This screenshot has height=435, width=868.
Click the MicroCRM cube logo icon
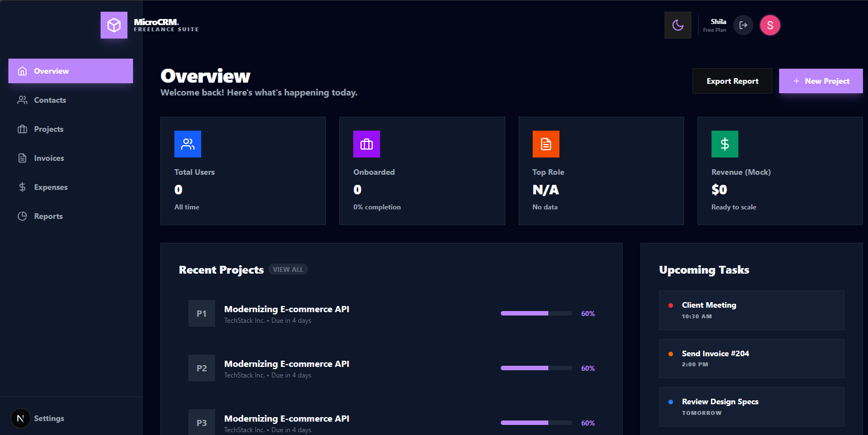pos(114,25)
